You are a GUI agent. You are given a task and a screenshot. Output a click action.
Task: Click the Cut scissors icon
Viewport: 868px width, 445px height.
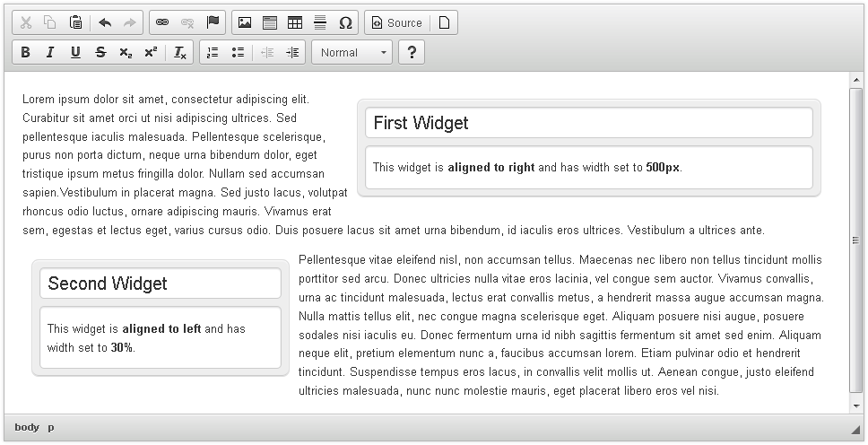(x=25, y=22)
